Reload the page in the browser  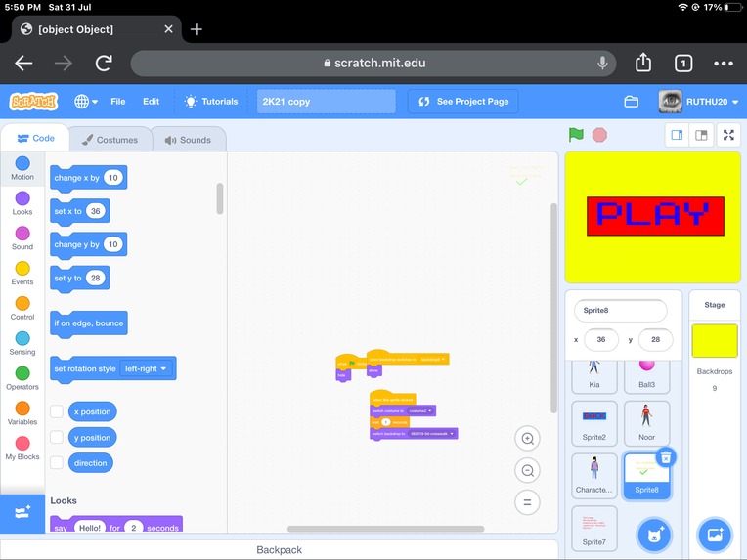(104, 63)
